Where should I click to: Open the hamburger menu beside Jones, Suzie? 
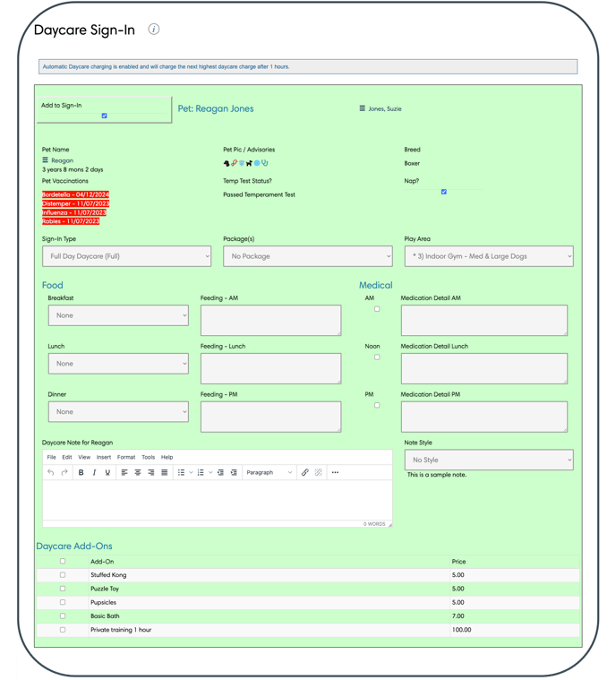click(x=362, y=108)
